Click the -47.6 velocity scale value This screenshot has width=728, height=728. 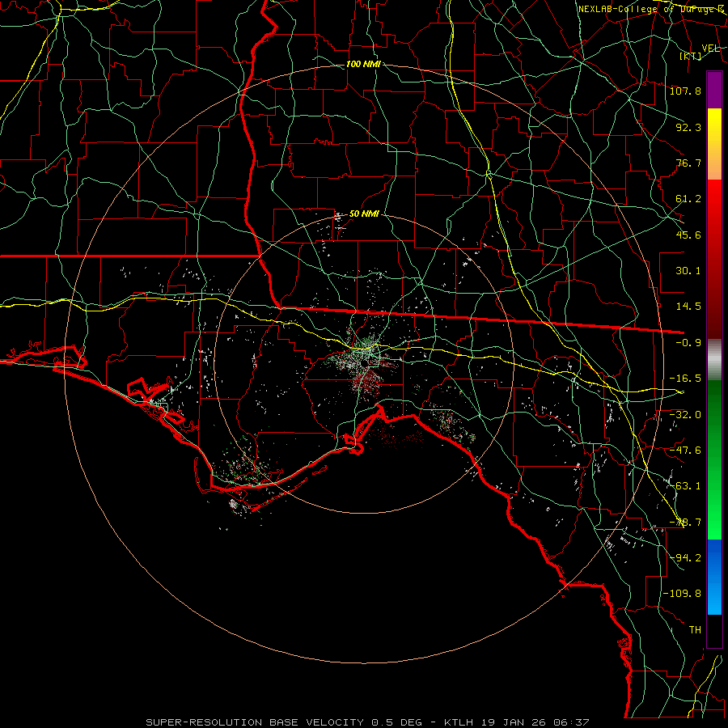pos(685,451)
